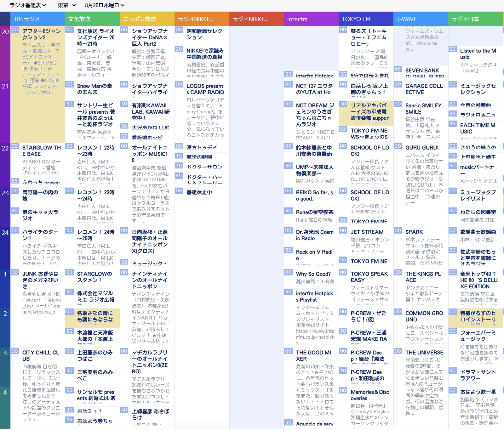Select the TBSラジオ station header
The width and height of the screenshot is (504, 430).
click(x=37, y=19)
